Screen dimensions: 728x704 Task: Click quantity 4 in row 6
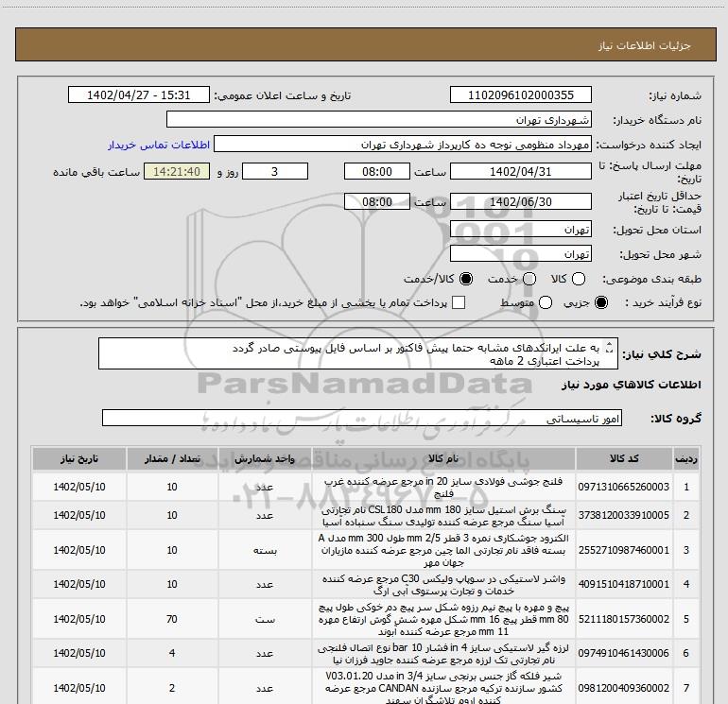(x=172, y=653)
